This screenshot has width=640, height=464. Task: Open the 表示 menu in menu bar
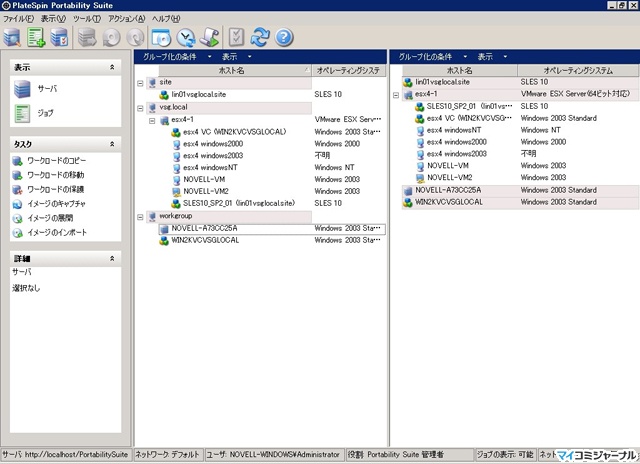point(53,18)
